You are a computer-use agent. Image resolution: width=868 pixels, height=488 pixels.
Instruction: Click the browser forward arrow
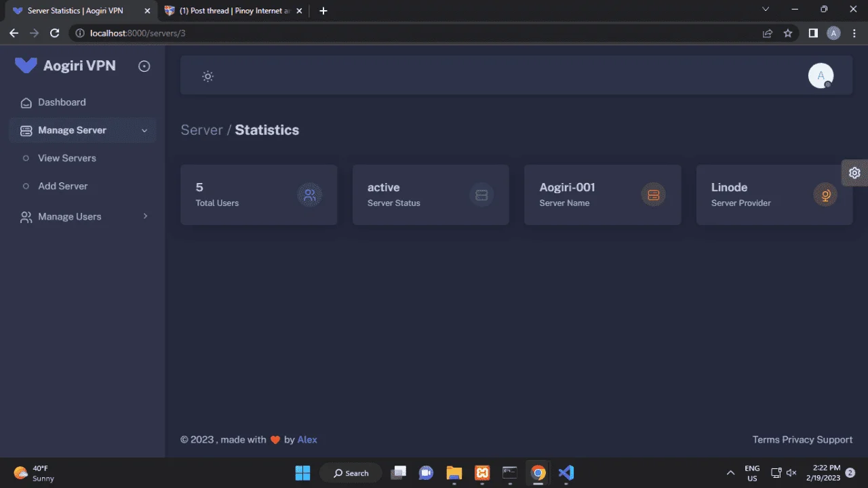tap(34, 33)
